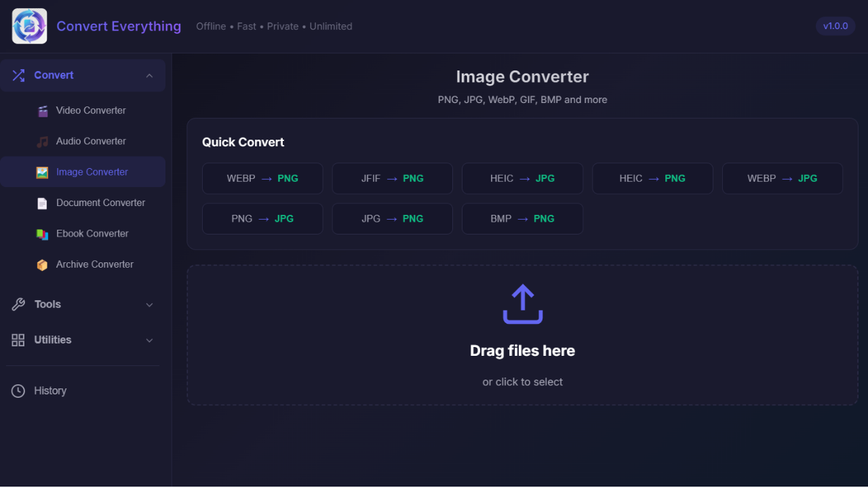Open the History view
Screen dimensions: 868x488
pos(50,390)
